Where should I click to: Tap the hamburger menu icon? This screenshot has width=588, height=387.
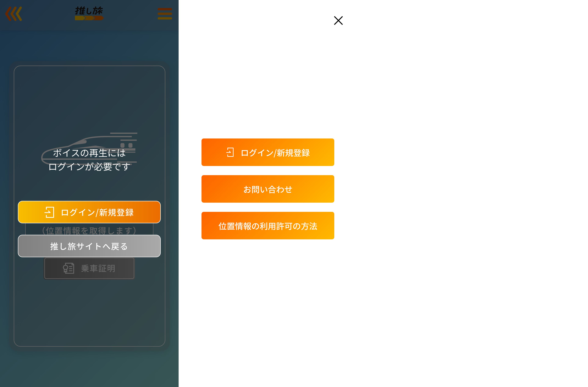(x=165, y=14)
